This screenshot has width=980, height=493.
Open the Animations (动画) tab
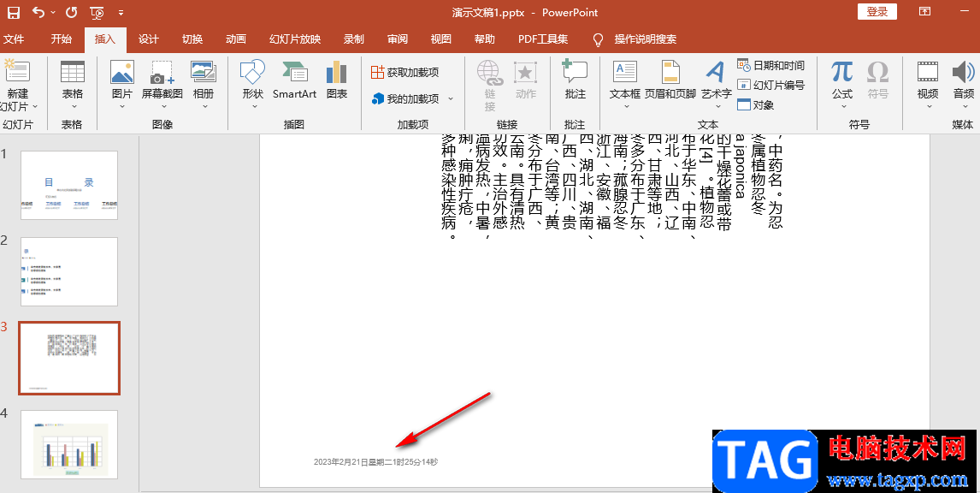coord(236,39)
